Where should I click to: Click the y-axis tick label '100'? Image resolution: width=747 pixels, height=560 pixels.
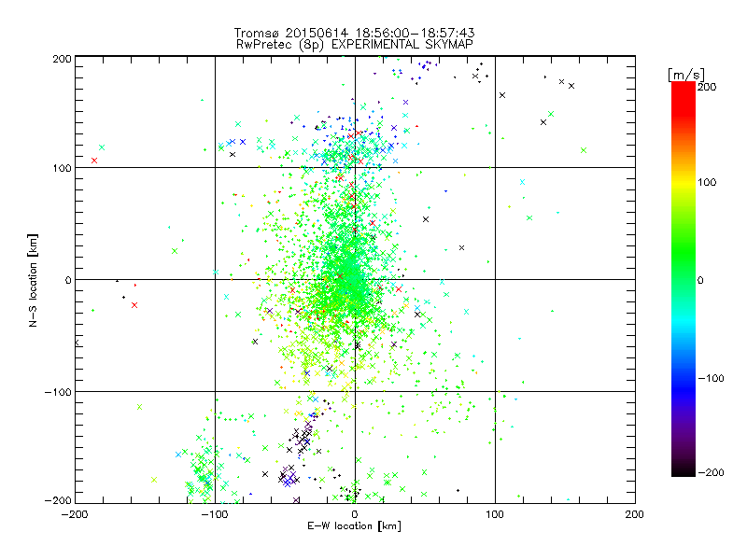click(x=62, y=168)
